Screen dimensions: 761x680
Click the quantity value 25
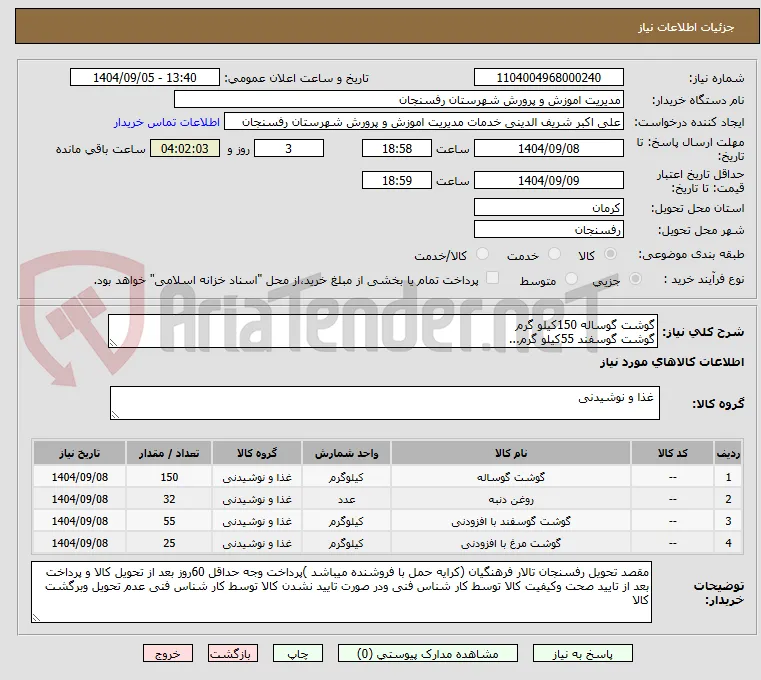(x=169, y=544)
